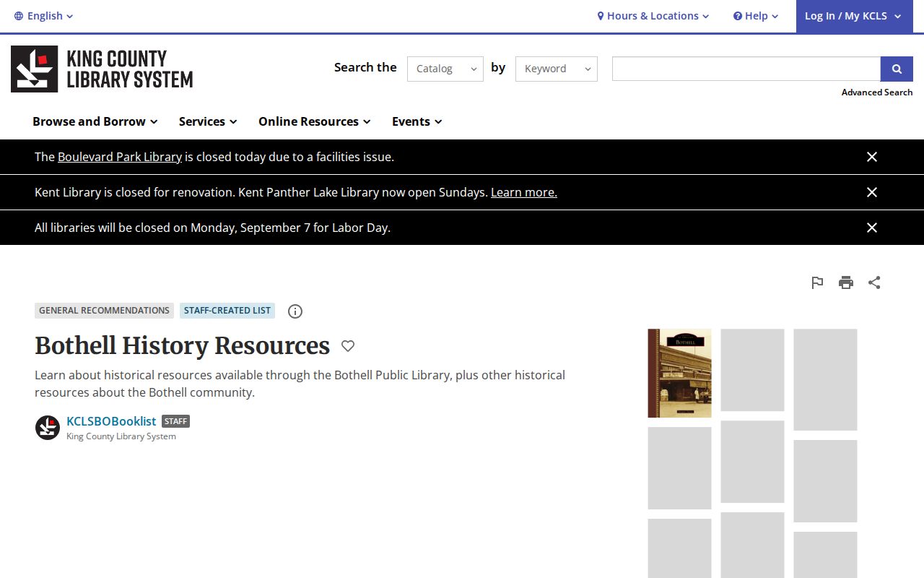This screenshot has height=578, width=924.
Task: Click the King County Library System logo
Action: coord(102,69)
